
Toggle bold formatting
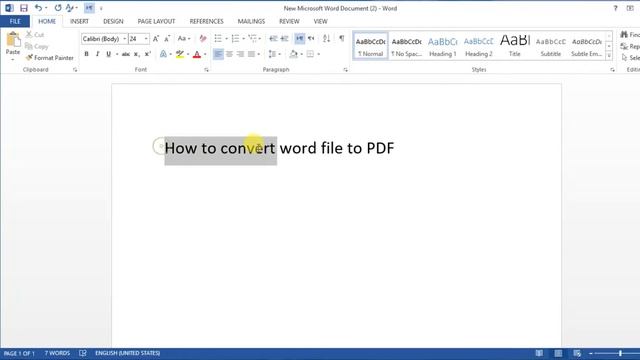tap(87, 54)
